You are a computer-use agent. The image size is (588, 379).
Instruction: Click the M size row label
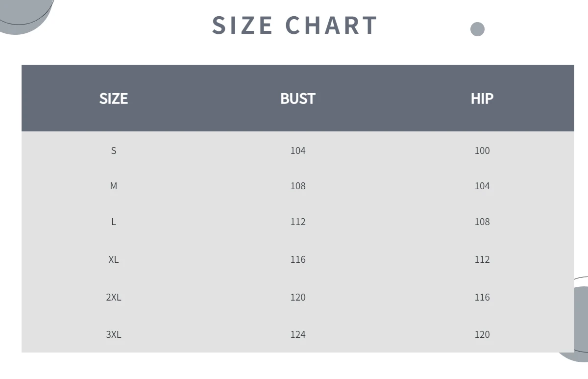click(x=113, y=186)
